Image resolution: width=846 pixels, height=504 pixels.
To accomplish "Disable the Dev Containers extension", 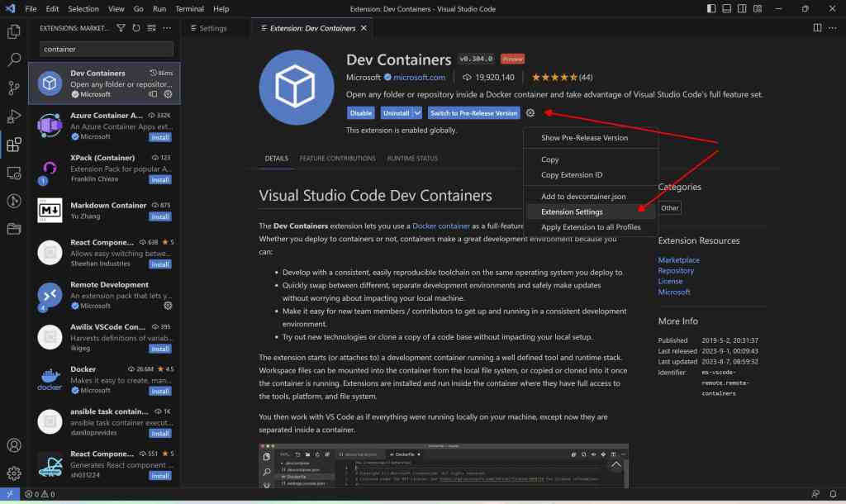I will pos(360,112).
